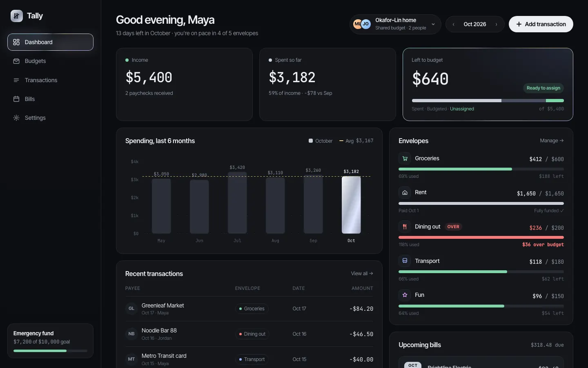Click the Transport tag in Metro Transit row
The width and height of the screenshot is (588, 368).
[252, 359]
